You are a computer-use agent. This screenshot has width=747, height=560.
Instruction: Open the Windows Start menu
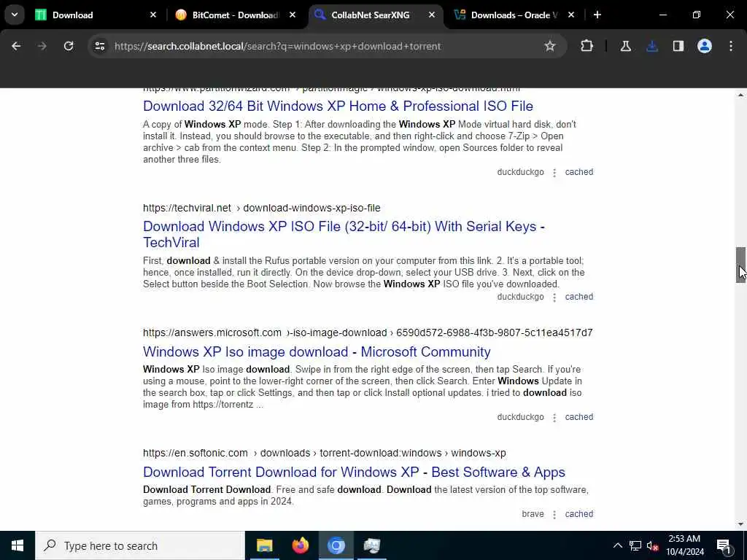click(18, 545)
